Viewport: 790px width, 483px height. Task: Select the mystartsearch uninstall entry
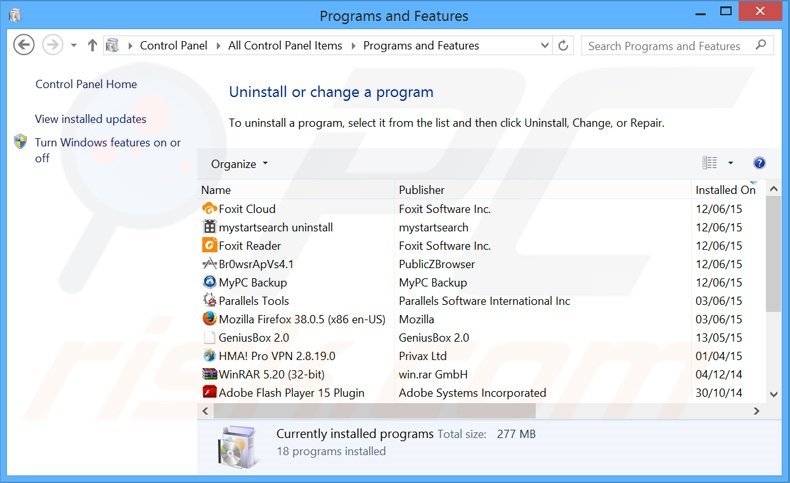click(276, 227)
